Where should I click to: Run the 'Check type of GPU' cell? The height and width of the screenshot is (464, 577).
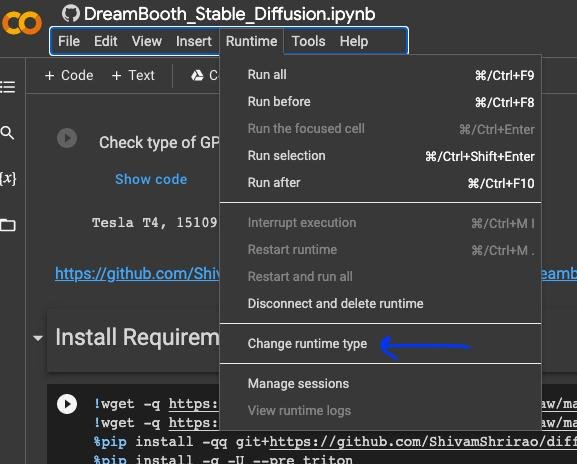point(67,138)
